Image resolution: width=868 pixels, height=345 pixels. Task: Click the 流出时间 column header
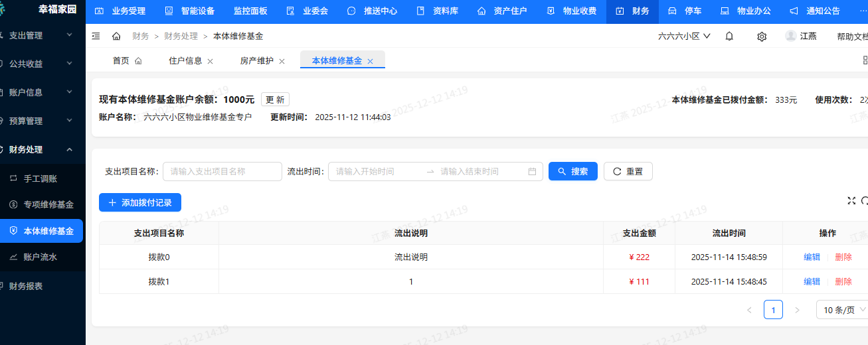[729, 233]
